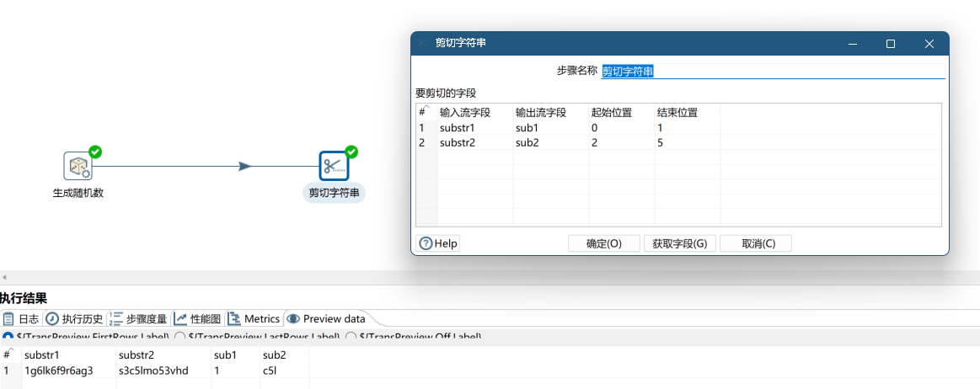
Task: Click the canvas horizontal scrollbar left arrow
Action: (x=4, y=277)
